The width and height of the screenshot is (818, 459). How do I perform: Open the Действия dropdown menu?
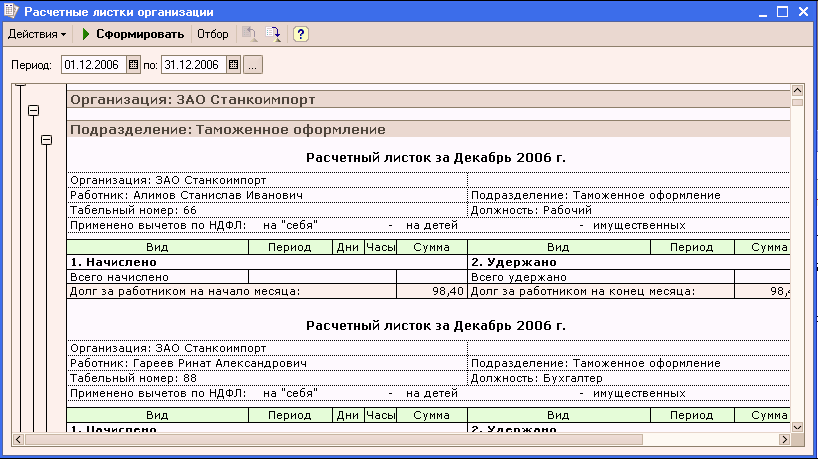[x=37, y=34]
